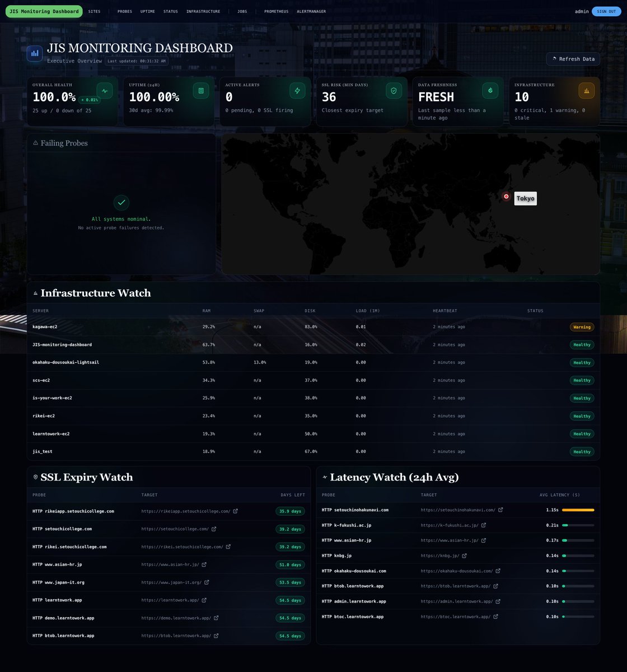Open external link icon for https://setouchicollege.com/
627x672 pixels.
pos(214,529)
